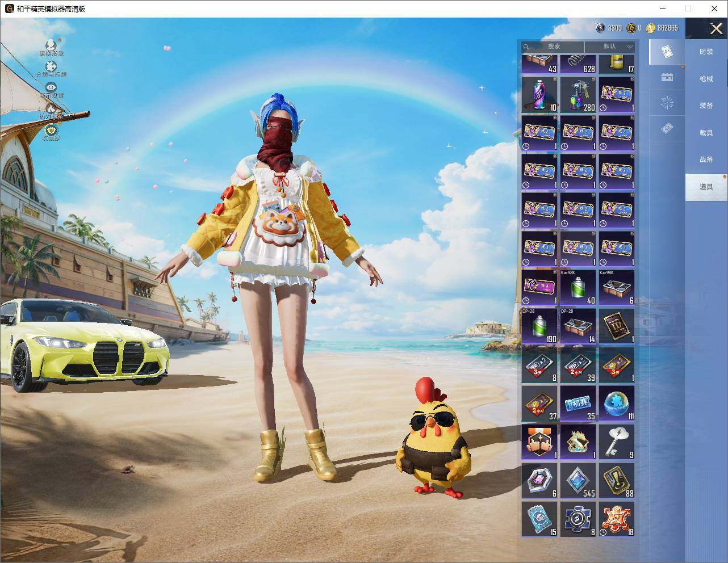Select the spray gun item with count 280
728x563 pixels.
coord(578,95)
